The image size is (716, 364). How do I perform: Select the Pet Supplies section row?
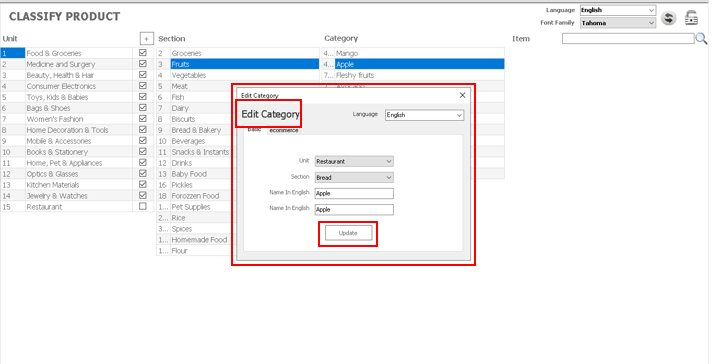coord(195,206)
